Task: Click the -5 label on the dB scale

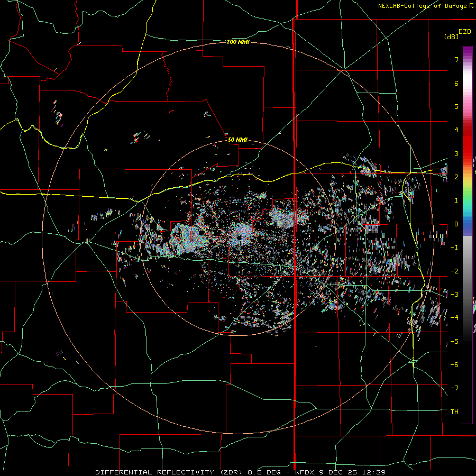Action: (454, 342)
